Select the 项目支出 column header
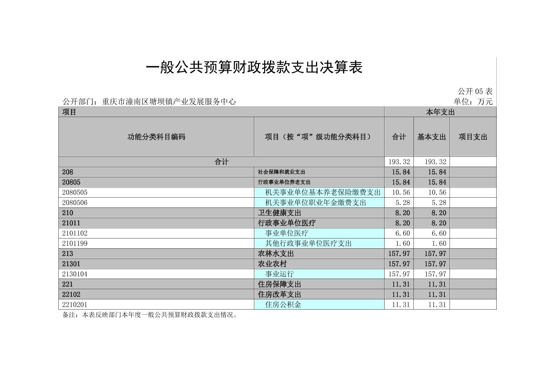This screenshot has height=392, width=555. click(473, 137)
